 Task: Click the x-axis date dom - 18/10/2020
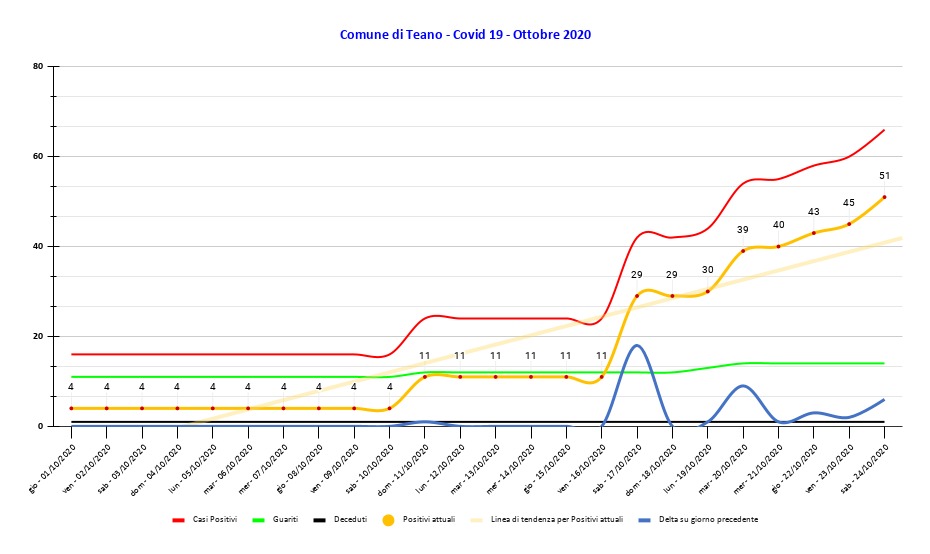pos(652,470)
